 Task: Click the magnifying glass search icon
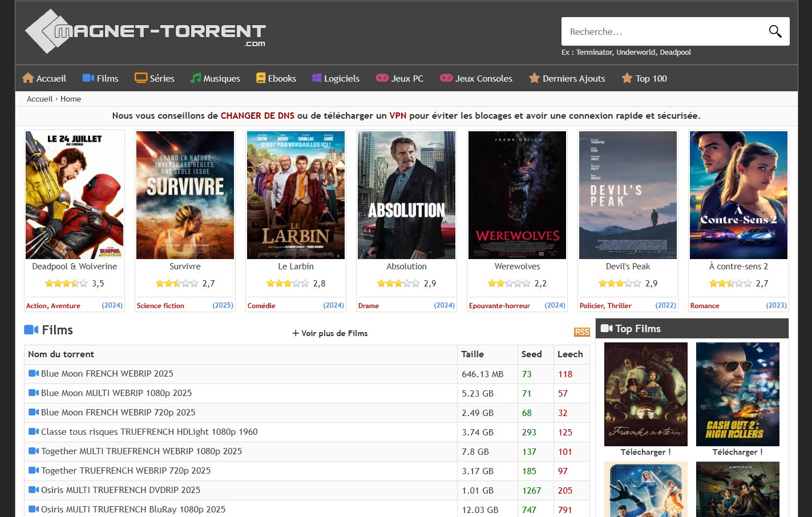[774, 31]
